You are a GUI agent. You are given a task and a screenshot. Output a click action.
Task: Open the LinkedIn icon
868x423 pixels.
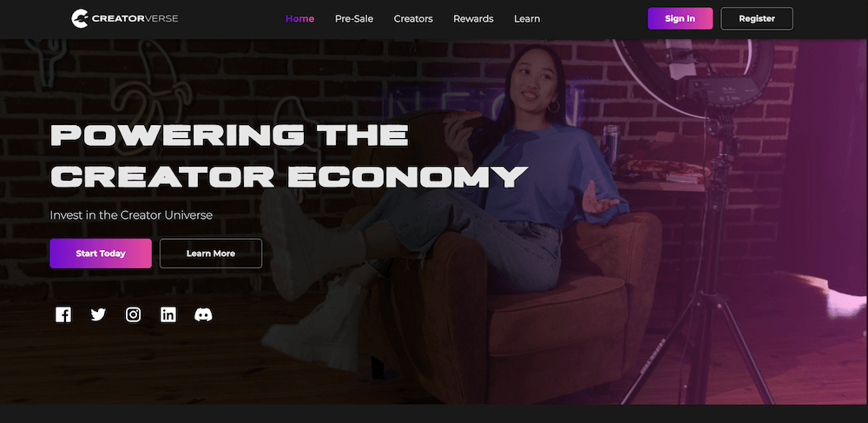[168, 315]
